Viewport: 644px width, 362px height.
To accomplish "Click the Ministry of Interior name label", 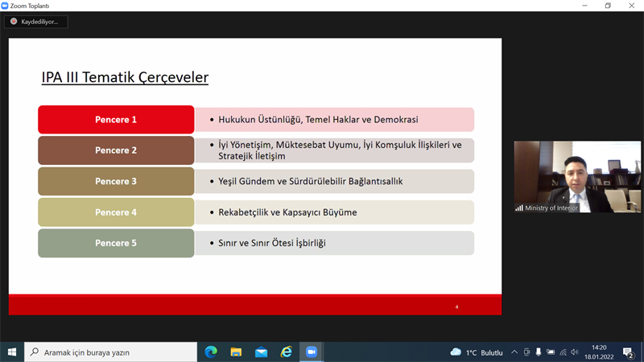I will 551,208.
